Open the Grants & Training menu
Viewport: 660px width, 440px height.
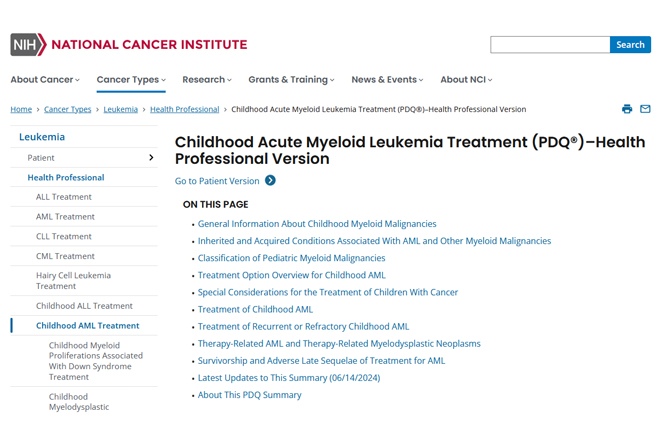[291, 80]
